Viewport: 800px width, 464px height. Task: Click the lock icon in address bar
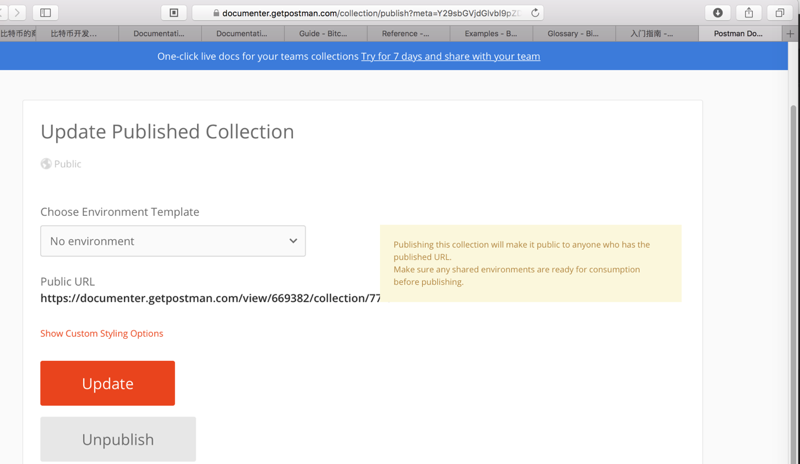pos(216,13)
